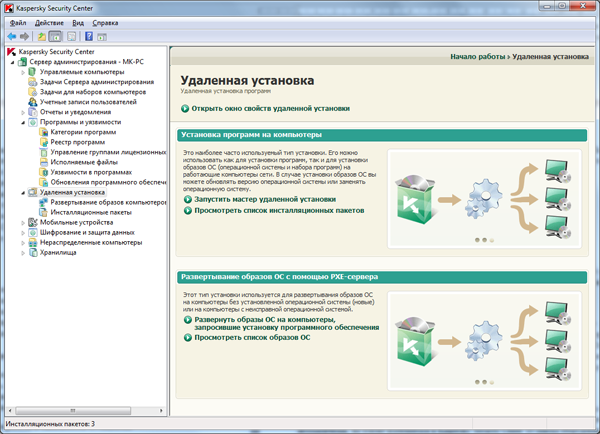Click the Administration Server icon in the tree
Image resolution: width=600 pixels, height=434 pixels.
23,62
